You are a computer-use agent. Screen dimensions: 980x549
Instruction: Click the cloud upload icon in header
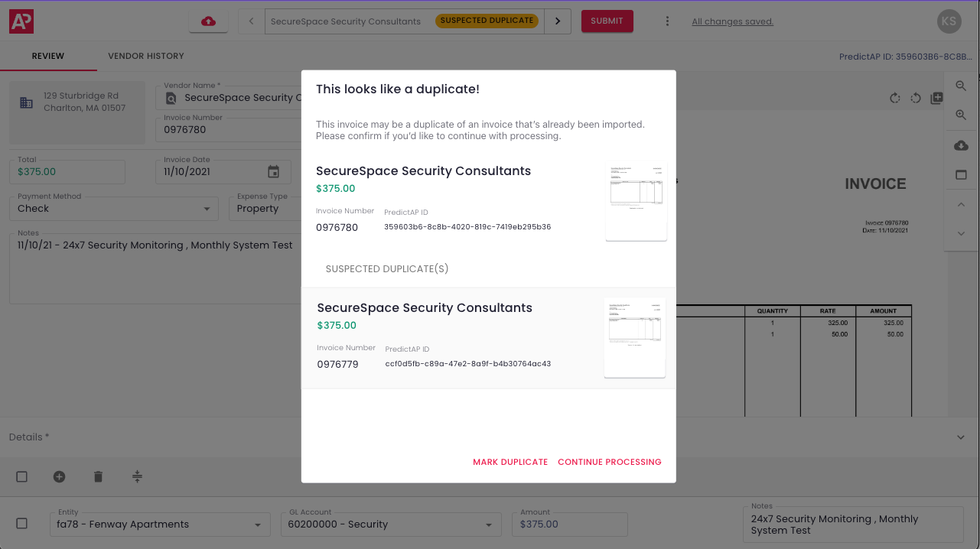click(208, 21)
